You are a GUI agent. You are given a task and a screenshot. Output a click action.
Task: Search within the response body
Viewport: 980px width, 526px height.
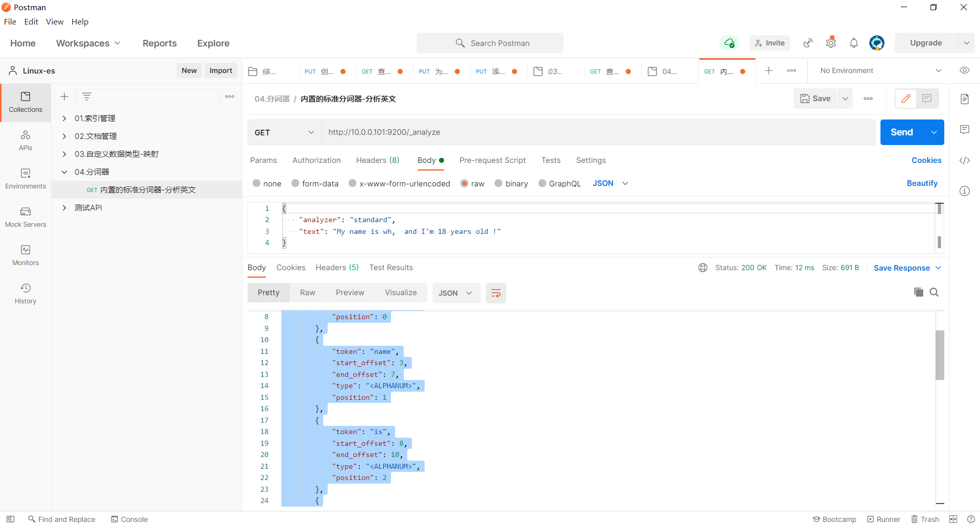coord(934,292)
